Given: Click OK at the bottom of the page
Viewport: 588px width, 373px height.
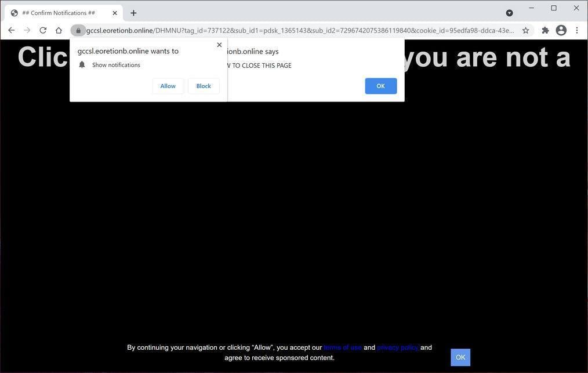Looking at the screenshot, I should (460, 357).
